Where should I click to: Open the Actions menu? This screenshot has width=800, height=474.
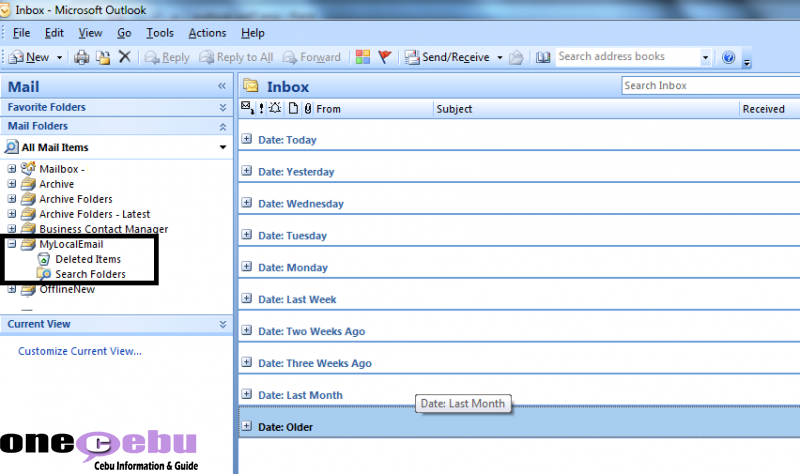click(x=207, y=33)
